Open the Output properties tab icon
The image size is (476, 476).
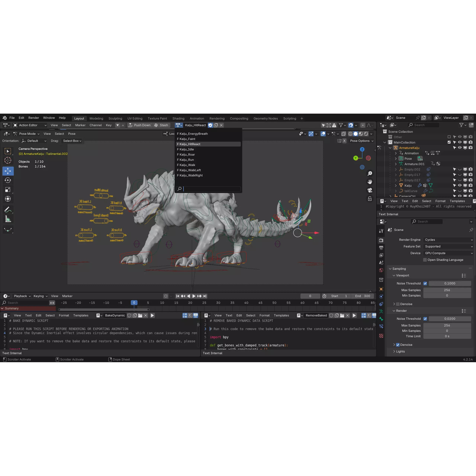point(381,248)
